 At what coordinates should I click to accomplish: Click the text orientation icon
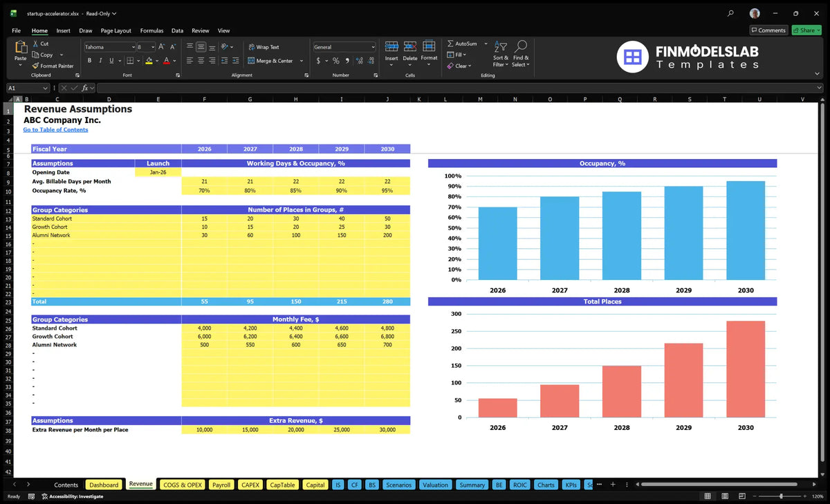pos(225,47)
